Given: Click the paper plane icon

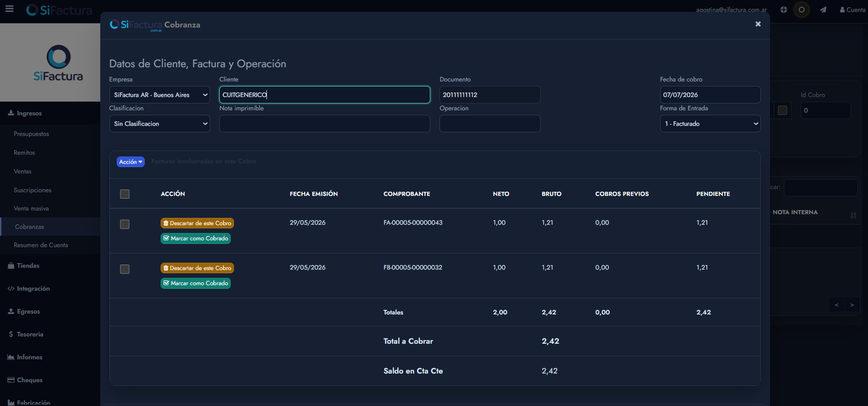Looking at the screenshot, I should point(823,10).
